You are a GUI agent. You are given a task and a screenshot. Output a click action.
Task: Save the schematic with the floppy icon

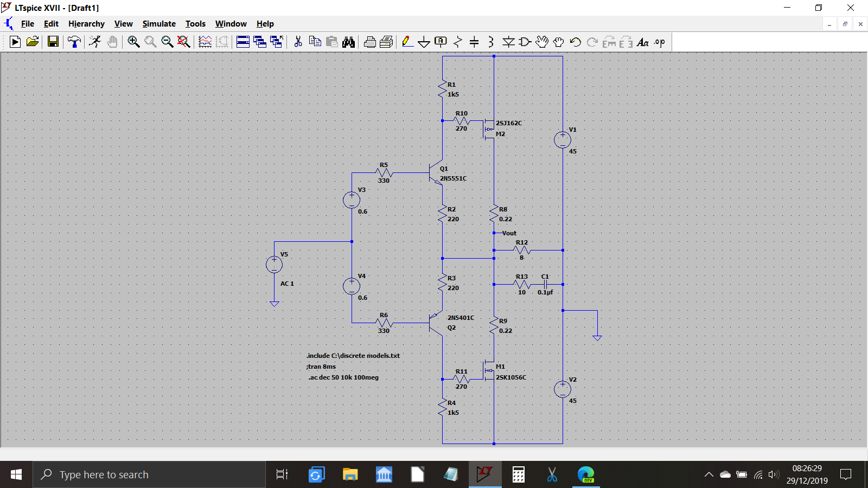tap(53, 42)
